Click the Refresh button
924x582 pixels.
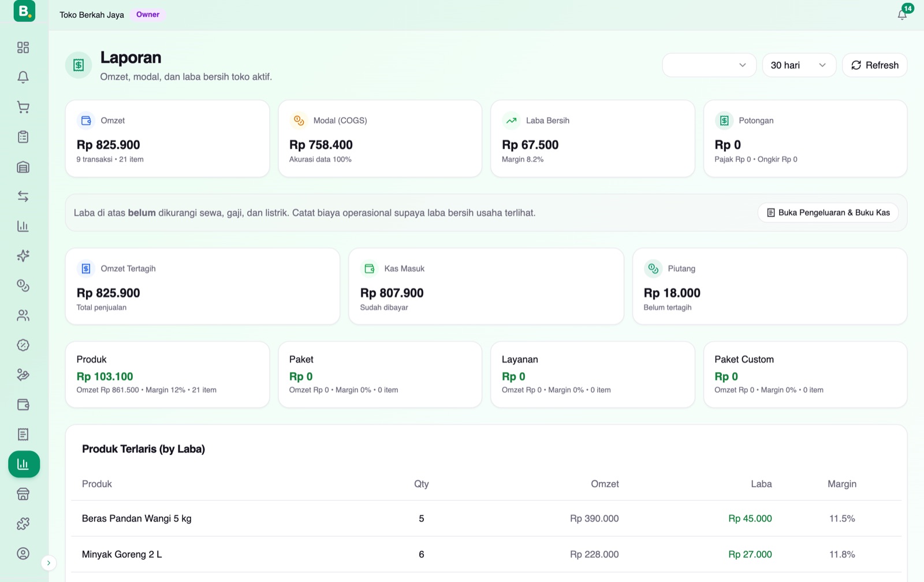(874, 65)
